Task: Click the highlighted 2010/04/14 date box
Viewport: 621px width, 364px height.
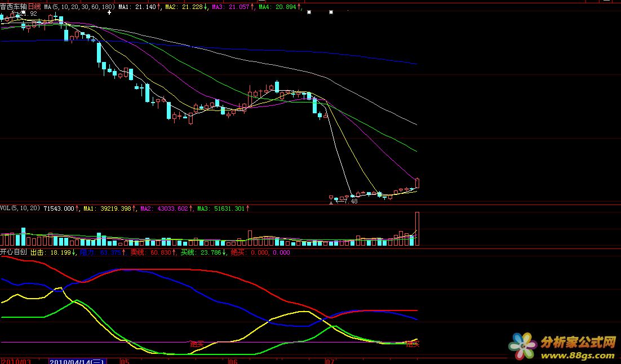Action: click(78, 361)
